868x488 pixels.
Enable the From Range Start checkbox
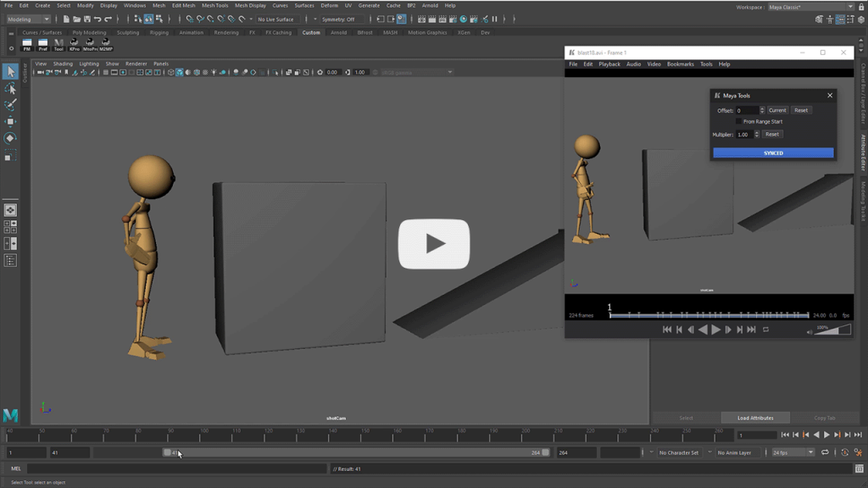(x=738, y=121)
